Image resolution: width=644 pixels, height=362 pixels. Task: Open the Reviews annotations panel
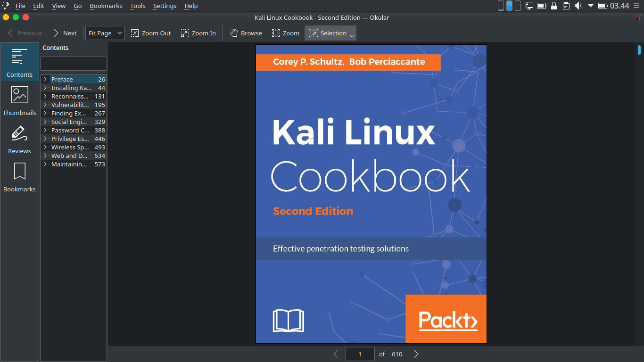click(20, 139)
